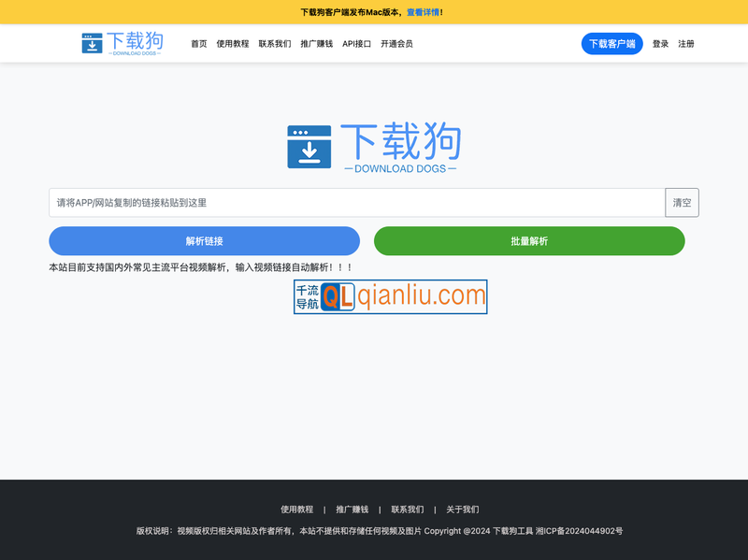The width and height of the screenshot is (748, 560).
Task: Open 关于我们 in the footer
Action: (x=463, y=510)
